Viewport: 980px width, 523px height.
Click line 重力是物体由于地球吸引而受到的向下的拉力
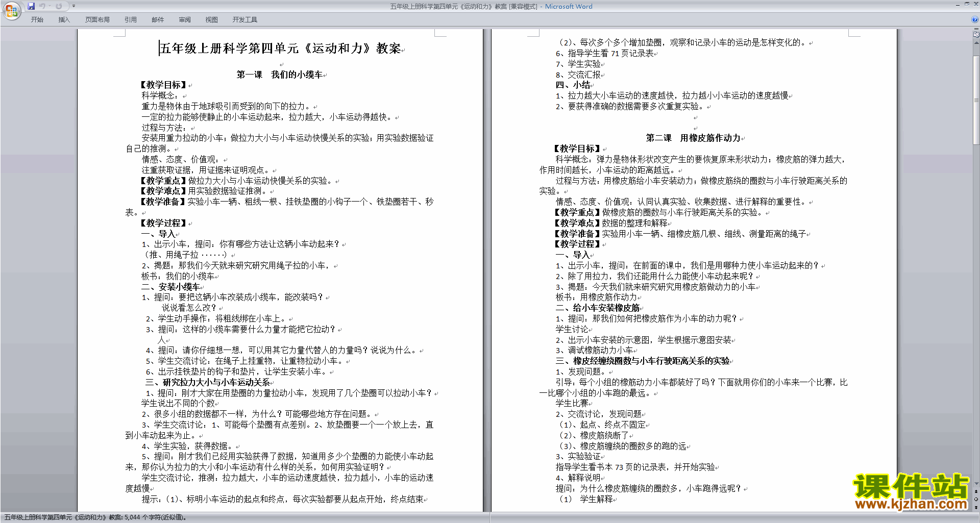click(227, 106)
